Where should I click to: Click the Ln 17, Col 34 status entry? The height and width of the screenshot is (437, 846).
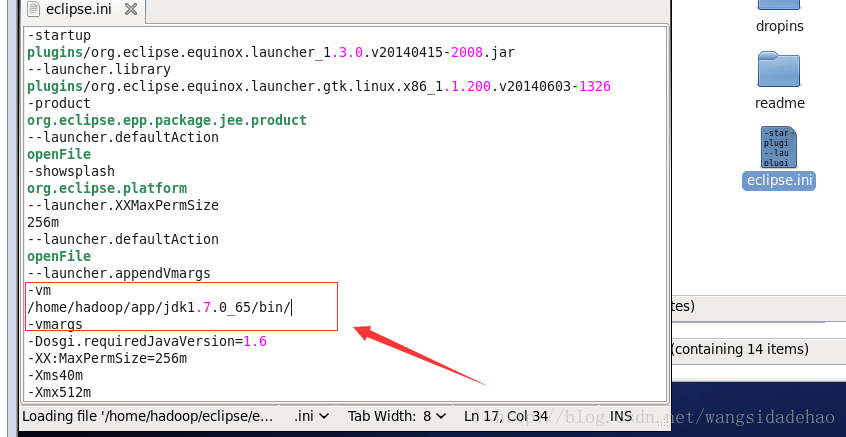click(x=506, y=416)
